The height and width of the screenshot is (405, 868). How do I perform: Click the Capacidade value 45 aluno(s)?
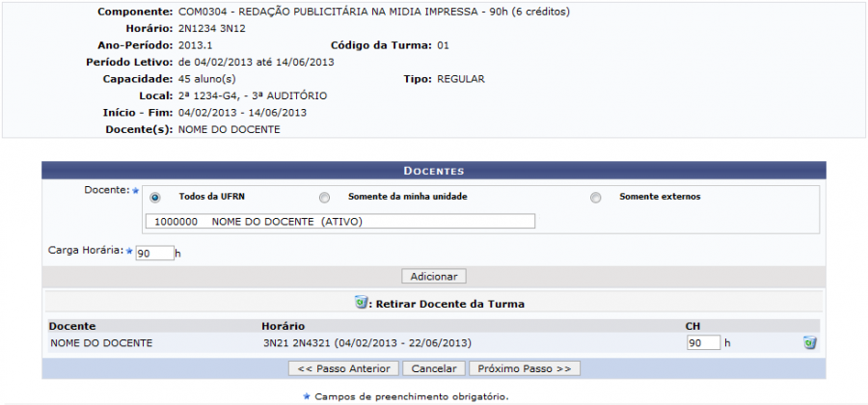[x=207, y=79]
